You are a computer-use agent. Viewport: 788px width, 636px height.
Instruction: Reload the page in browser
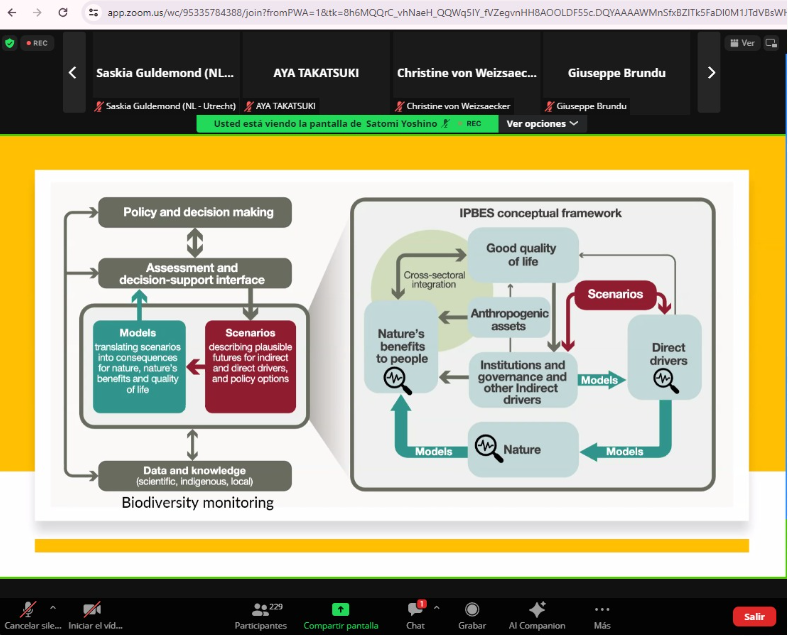(63, 12)
